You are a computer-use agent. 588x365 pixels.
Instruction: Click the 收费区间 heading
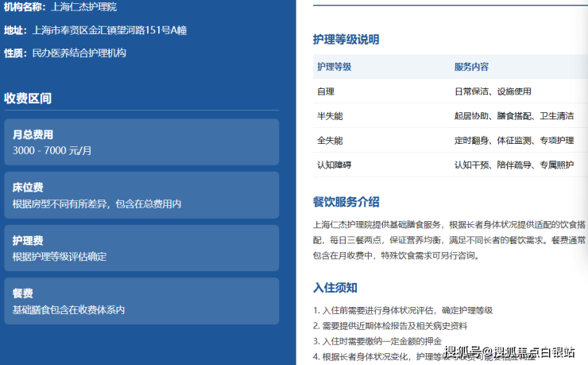pyautogui.click(x=28, y=99)
